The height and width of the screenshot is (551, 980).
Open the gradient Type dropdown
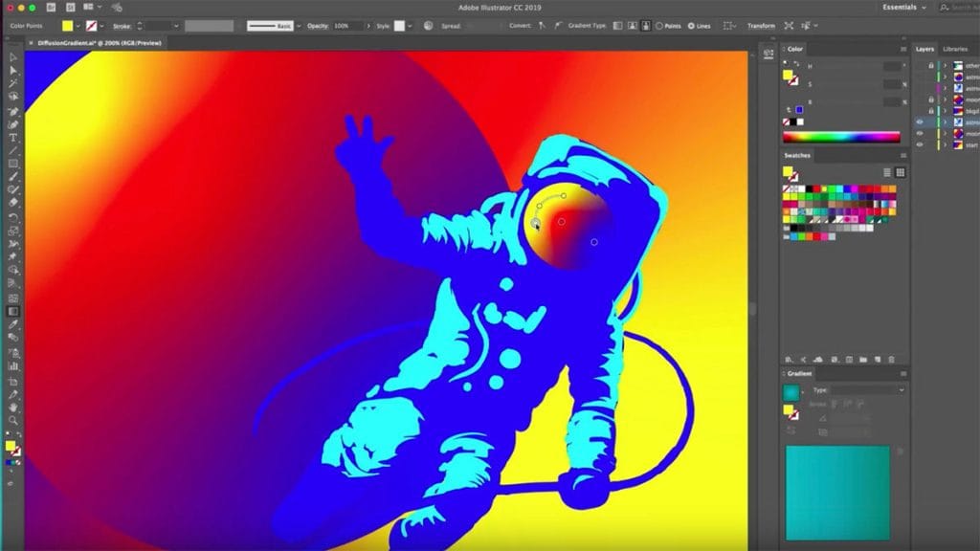tap(901, 390)
